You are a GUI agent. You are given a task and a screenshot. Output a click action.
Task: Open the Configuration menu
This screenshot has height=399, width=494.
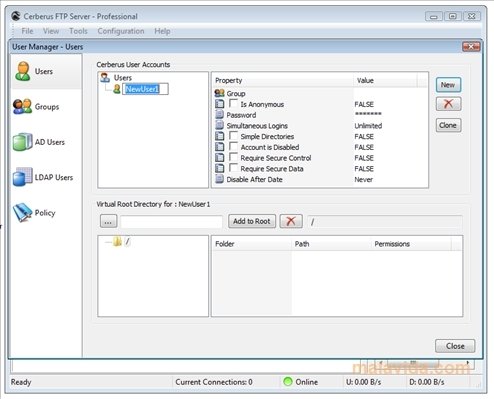point(121,31)
